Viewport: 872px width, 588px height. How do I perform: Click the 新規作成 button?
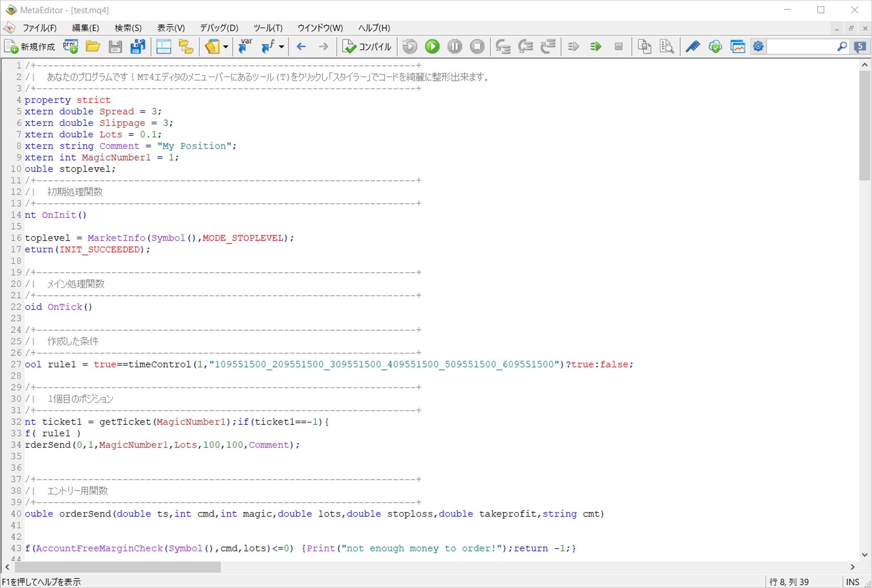pos(29,46)
